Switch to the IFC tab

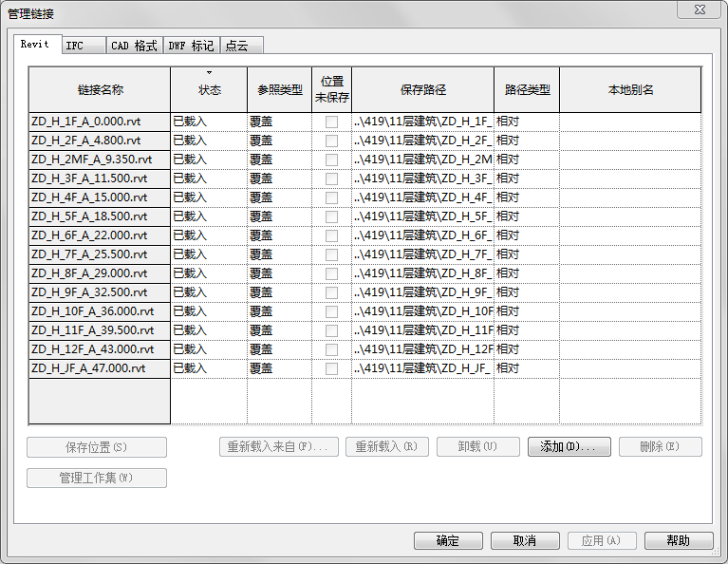point(74,46)
